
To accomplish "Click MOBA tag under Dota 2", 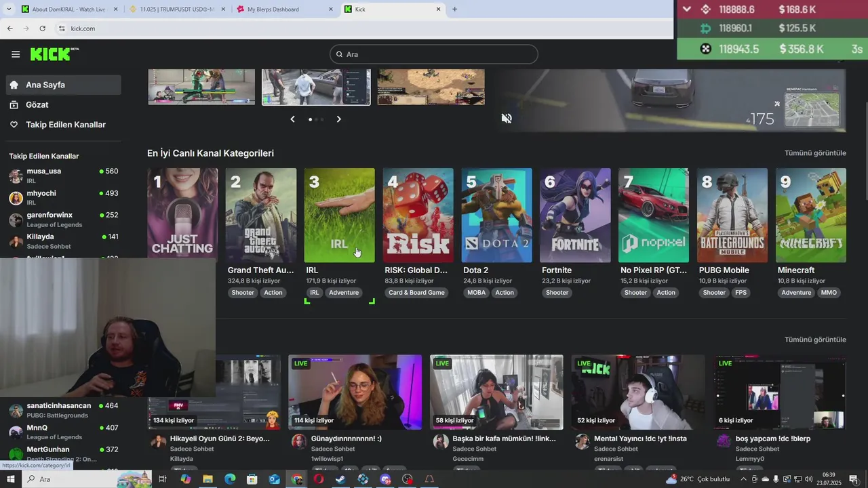I will (476, 293).
